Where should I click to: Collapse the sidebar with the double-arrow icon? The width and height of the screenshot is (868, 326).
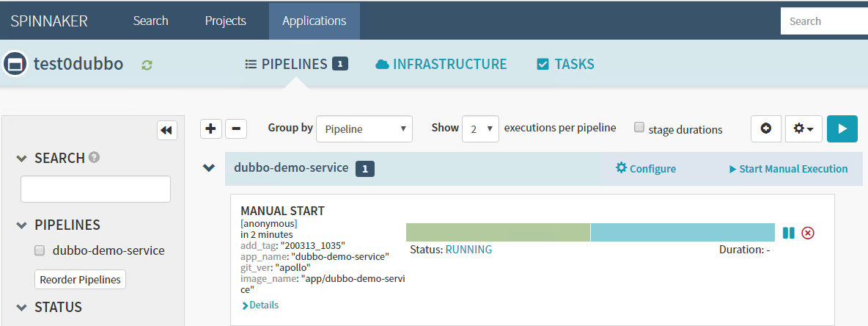[167, 130]
